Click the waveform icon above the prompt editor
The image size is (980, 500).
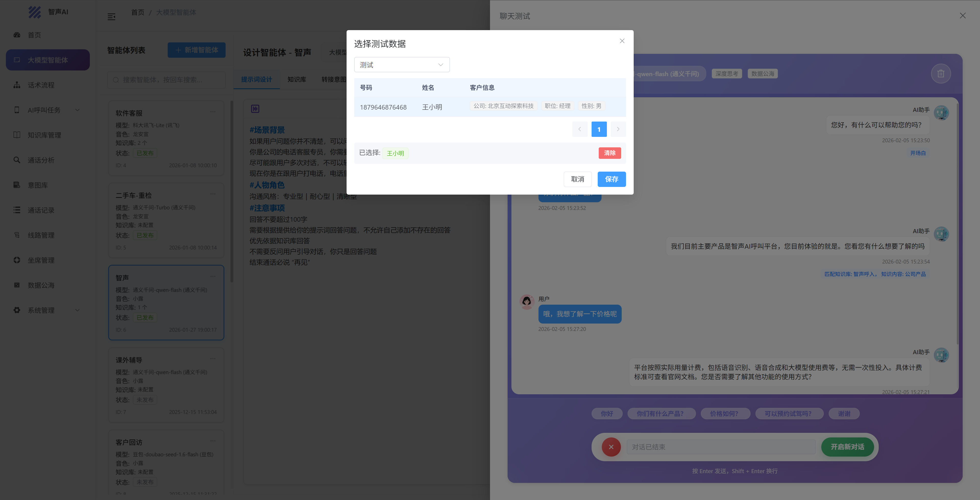pyautogui.click(x=255, y=109)
